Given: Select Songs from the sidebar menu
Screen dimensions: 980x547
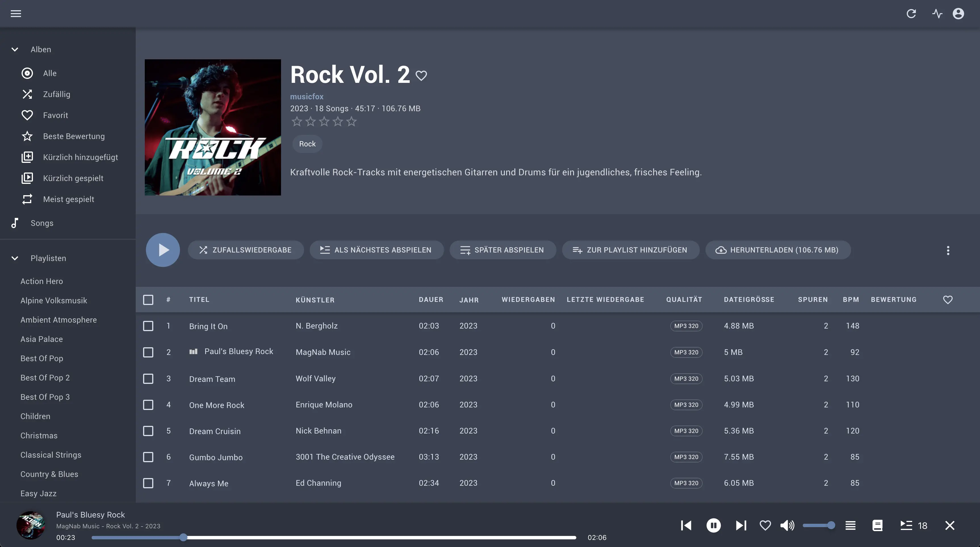Looking at the screenshot, I should tap(42, 223).
